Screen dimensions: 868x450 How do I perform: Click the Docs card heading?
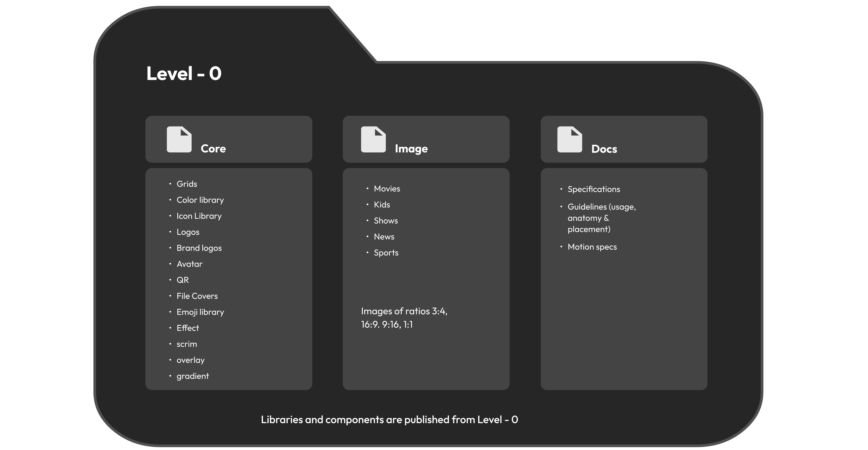click(604, 149)
